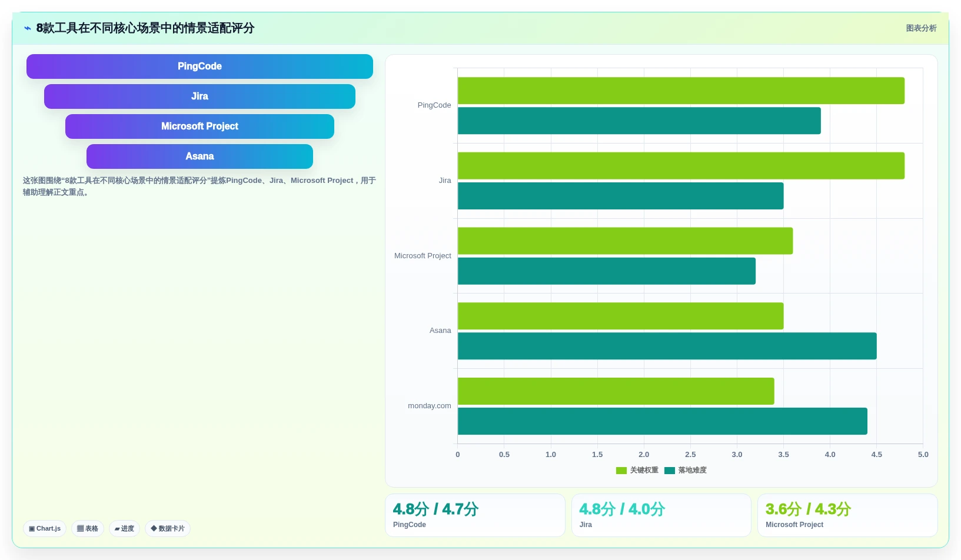Click the Asana y-axis label
The width and height of the screenshot is (961, 560).
[x=440, y=331]
